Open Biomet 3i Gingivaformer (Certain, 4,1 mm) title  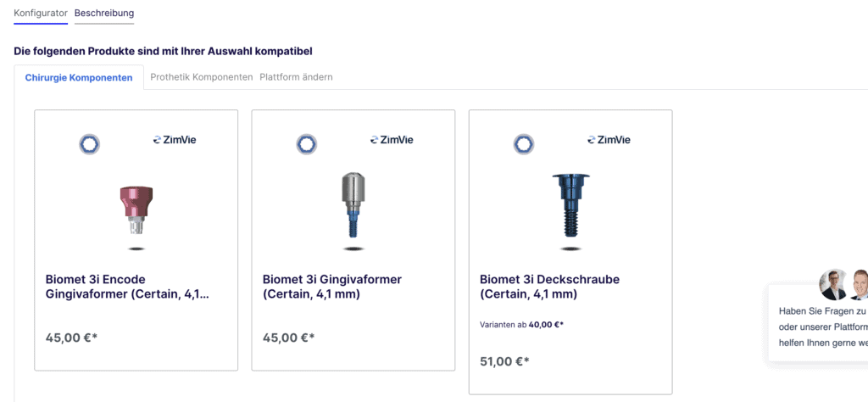332,287
